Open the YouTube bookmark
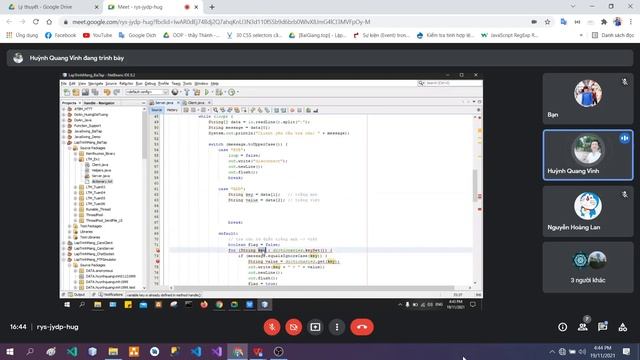 [97, 35]
